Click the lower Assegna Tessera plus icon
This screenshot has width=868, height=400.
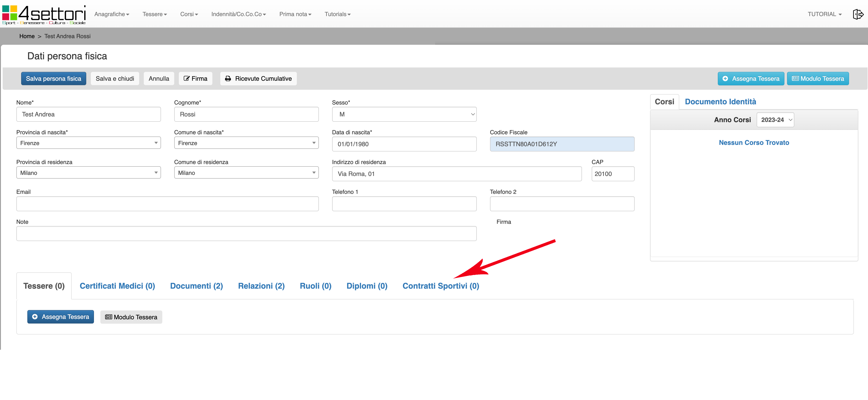pos(35,317)
